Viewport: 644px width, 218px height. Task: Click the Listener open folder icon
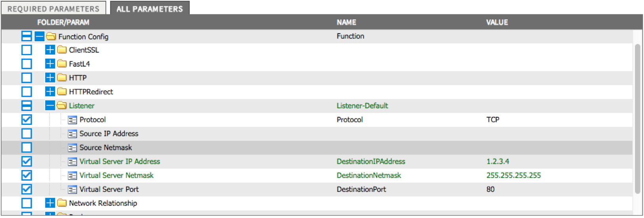(61, 105)
